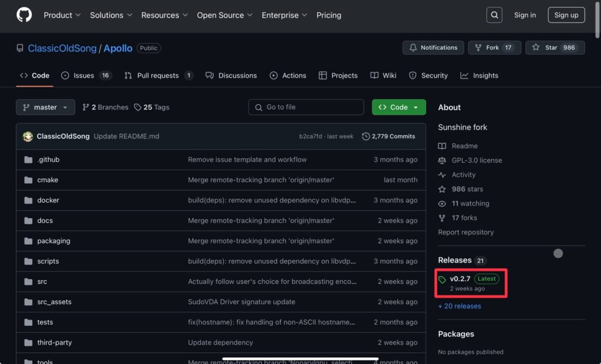Fork the repository with Fork button
Viewport: 601px width, 364px height.
click(x=494, y=47)
